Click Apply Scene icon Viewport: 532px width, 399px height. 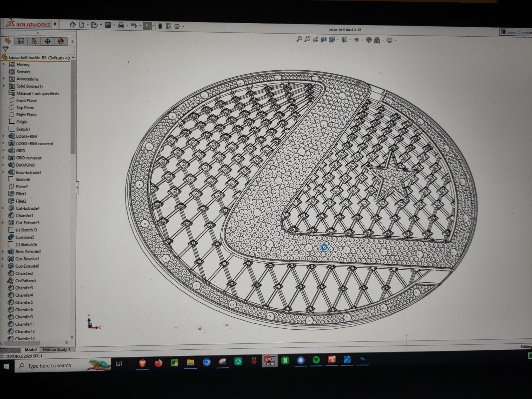[x=377, y=40]
